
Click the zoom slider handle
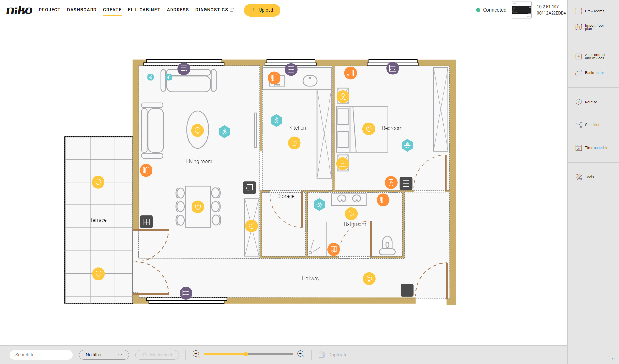tap(246, 354)
